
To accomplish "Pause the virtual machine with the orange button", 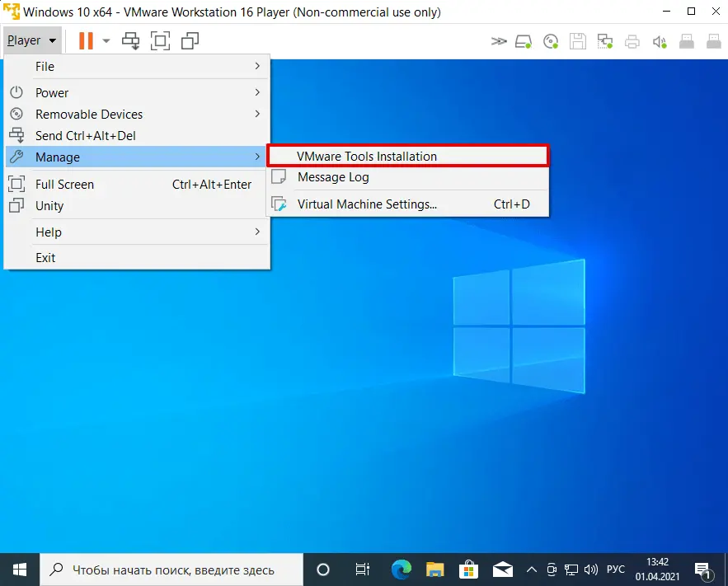I will point(86,41).
